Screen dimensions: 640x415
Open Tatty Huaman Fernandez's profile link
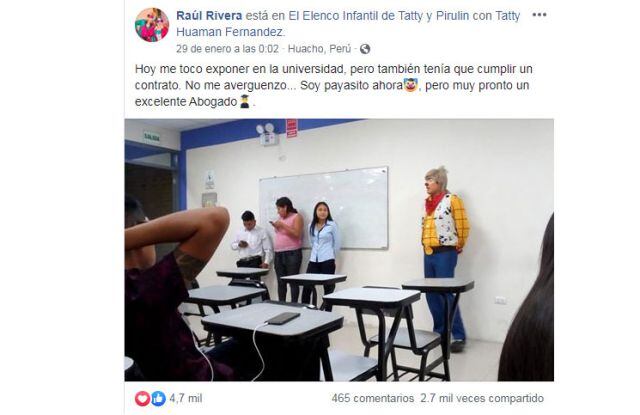coord(348,24)
